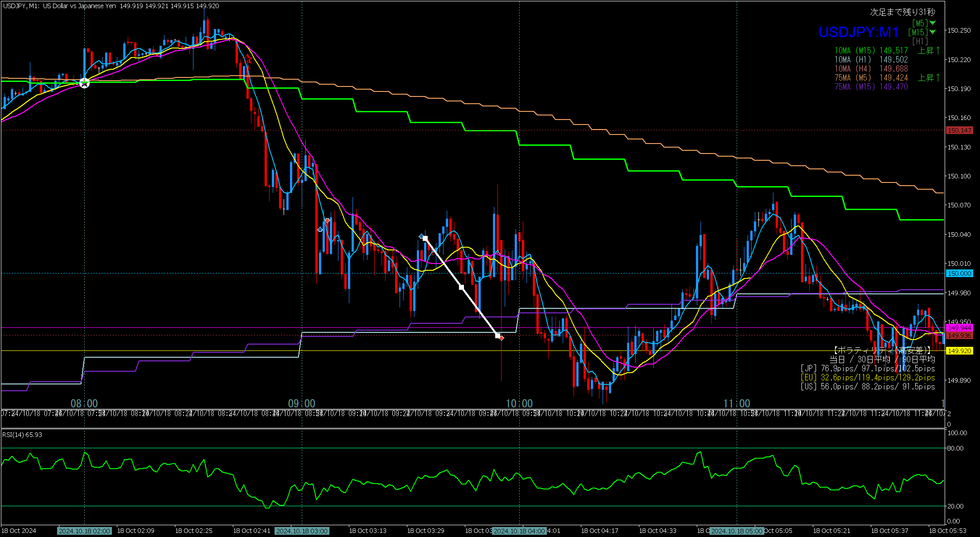The width and height of the screenshot is (980, 537).
Task: Click the green bull icon beside [M15]
Action: (x=932, y=32)
